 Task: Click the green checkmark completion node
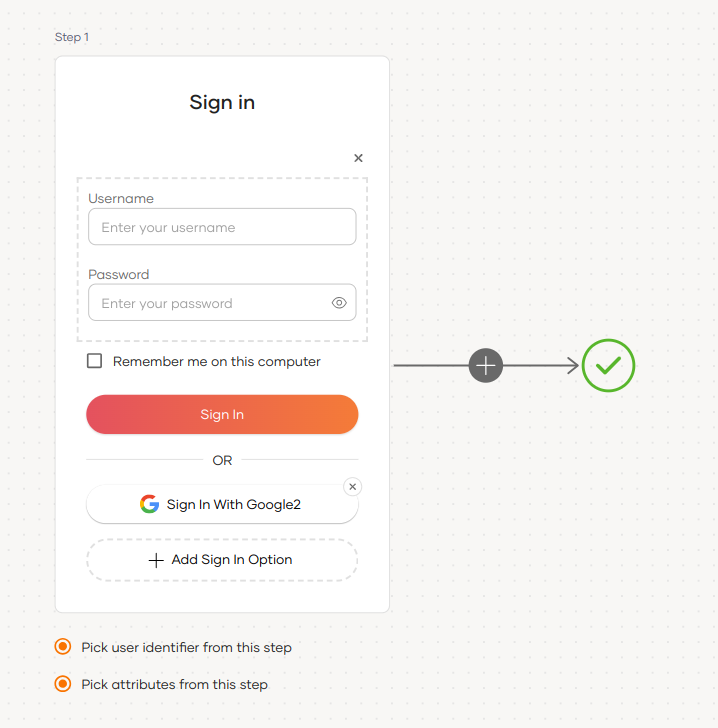pos(608,365)
